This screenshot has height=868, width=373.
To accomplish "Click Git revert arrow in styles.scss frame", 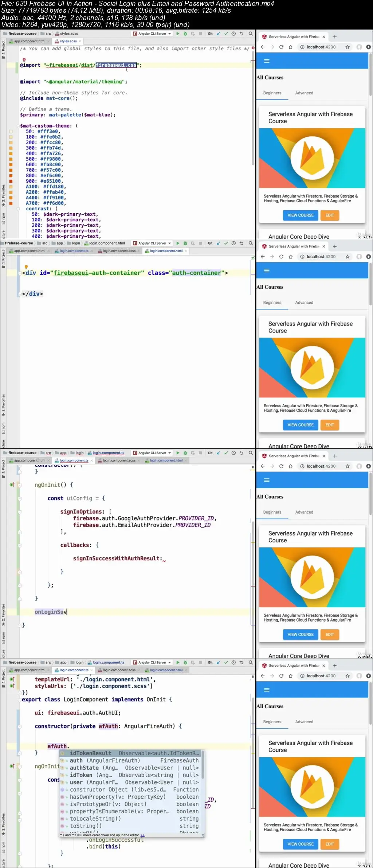I will [x=241, y=34].
